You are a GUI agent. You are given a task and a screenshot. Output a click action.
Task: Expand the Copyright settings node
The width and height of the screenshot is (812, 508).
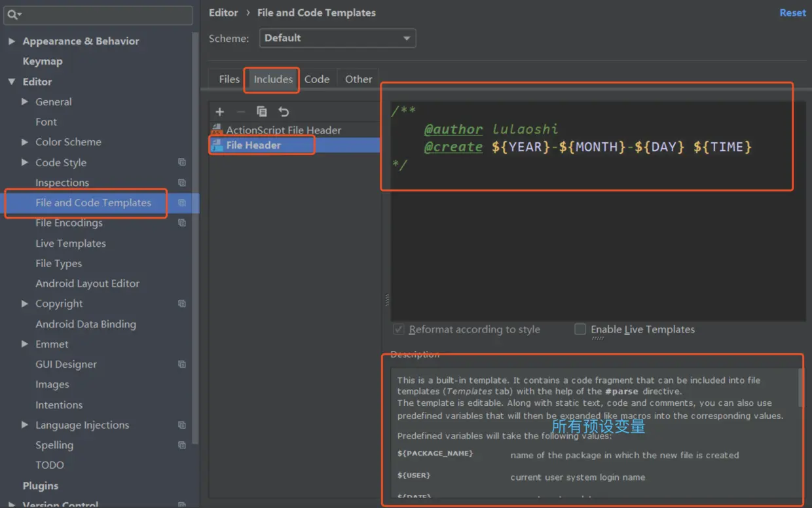click(25, 304)
